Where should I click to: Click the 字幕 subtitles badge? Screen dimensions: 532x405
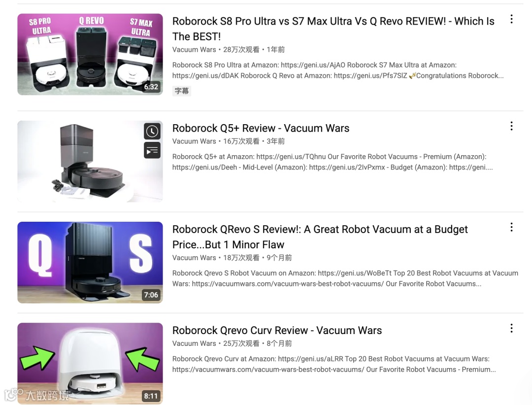click(181, 91)
